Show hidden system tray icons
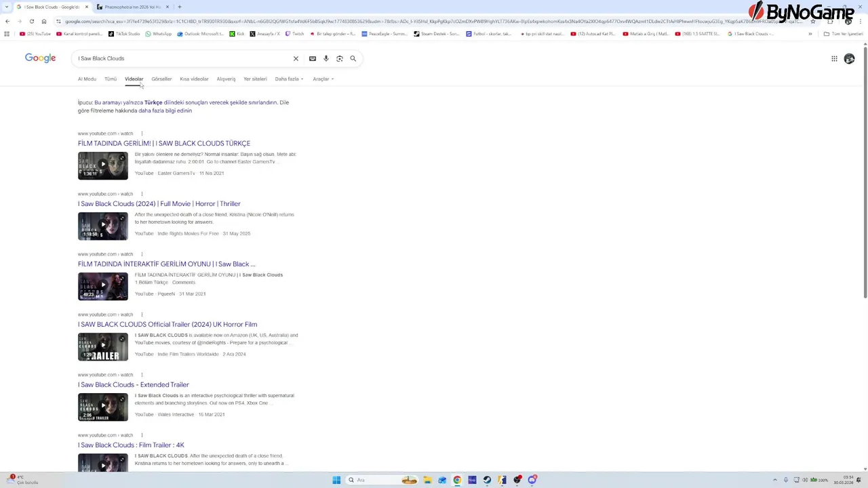The image size is (868, 488). click(x=775, y=480)
